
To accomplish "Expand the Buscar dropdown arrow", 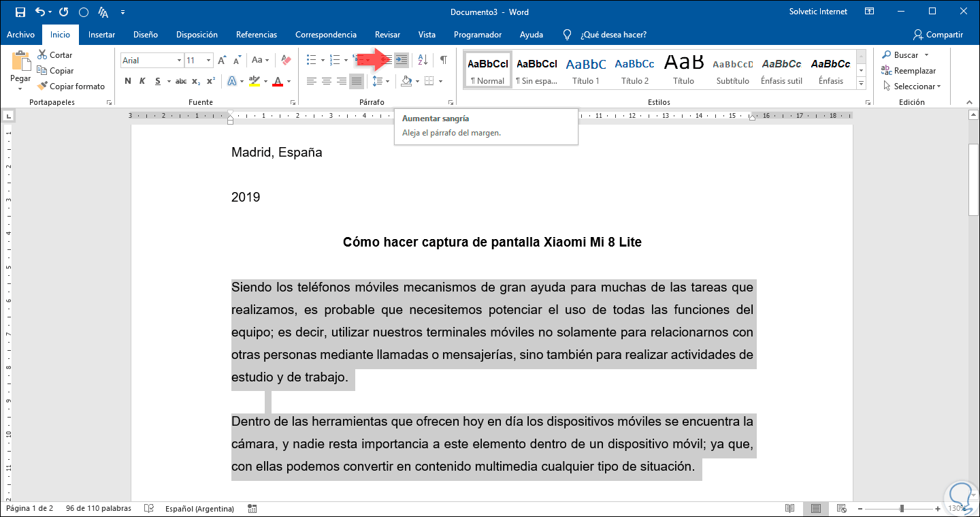I will tap(926, 55).
